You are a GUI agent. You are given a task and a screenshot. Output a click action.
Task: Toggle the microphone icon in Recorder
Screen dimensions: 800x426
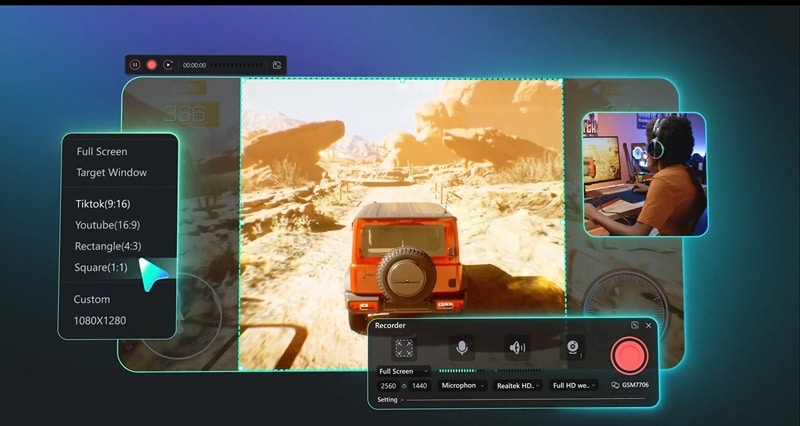(462, 348)
